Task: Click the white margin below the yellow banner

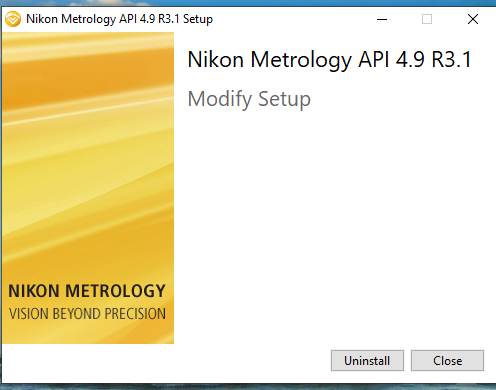Action: [x=88, y=363]
